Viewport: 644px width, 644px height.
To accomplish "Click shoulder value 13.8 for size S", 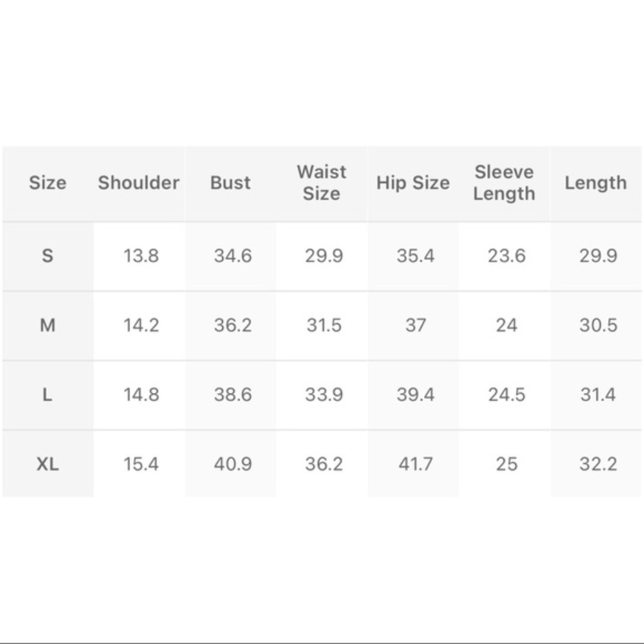I will click(141, 256).
